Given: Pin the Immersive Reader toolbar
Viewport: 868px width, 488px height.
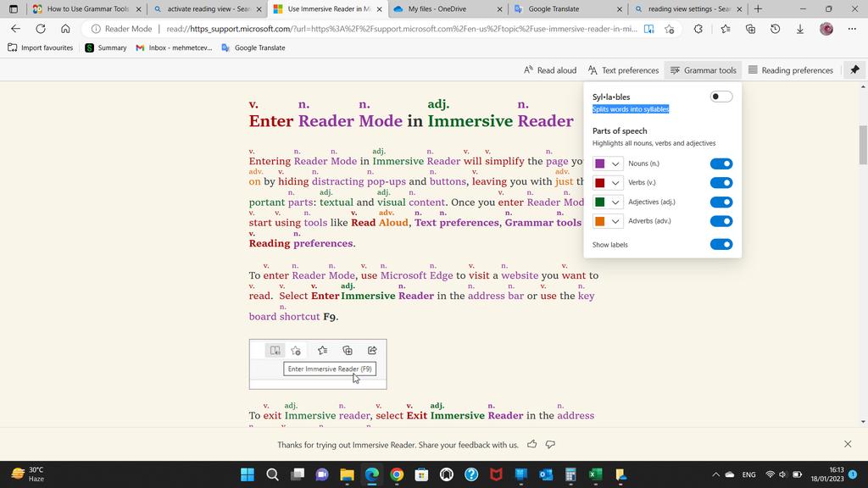Looking at the screenshot, I should click(854, 69).
